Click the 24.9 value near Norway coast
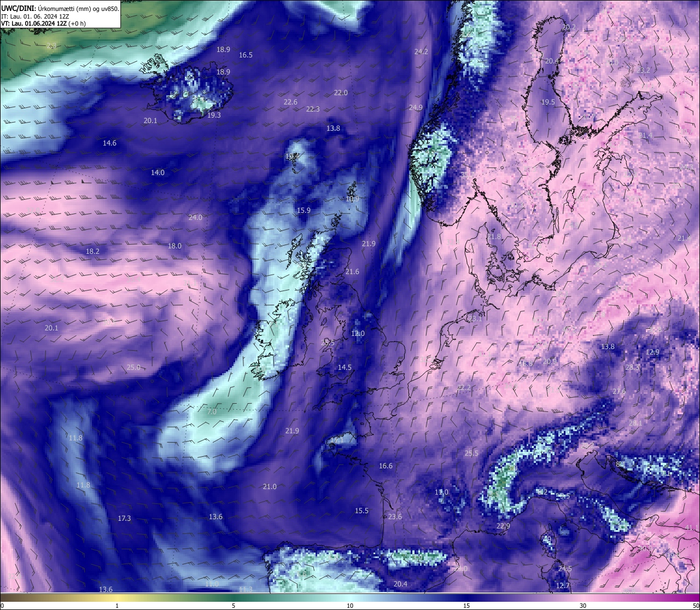 click(x=416, y=108)
